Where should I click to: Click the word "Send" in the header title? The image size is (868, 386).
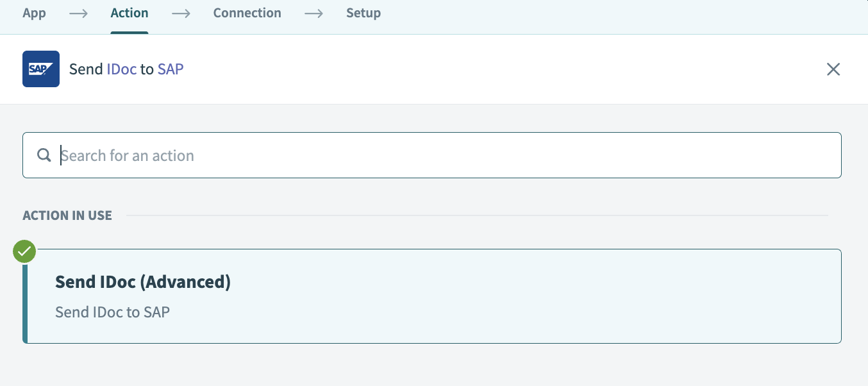[86, 69]
